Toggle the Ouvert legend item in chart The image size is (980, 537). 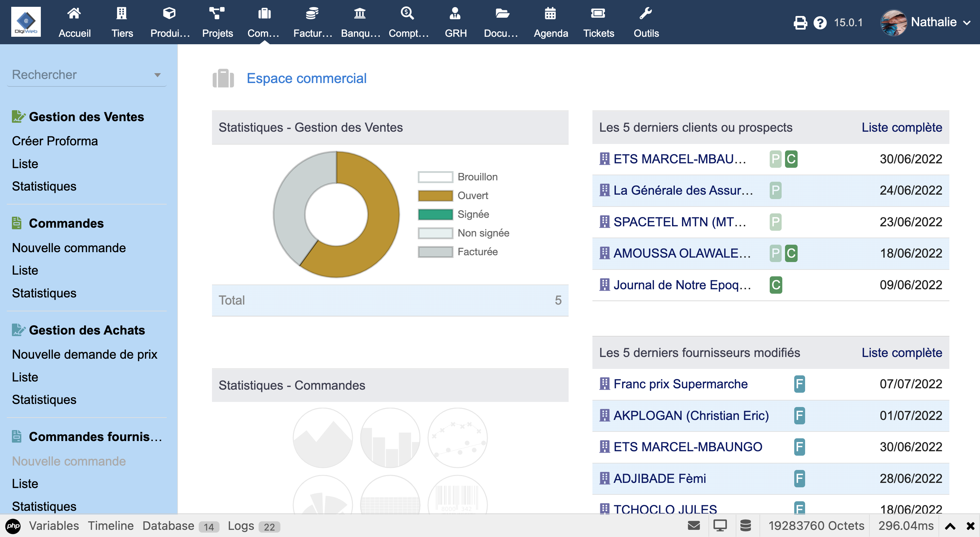click(x=473, y=196)
